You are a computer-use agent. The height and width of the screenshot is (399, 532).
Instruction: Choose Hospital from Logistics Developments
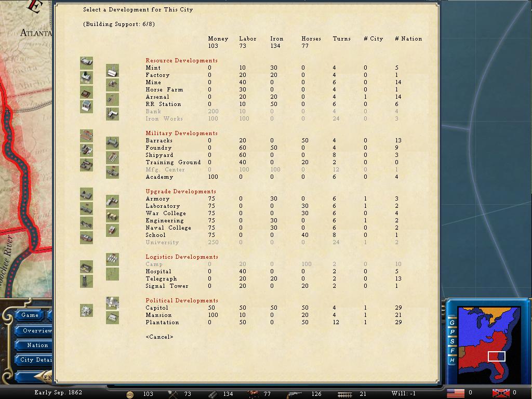[158, 271]
